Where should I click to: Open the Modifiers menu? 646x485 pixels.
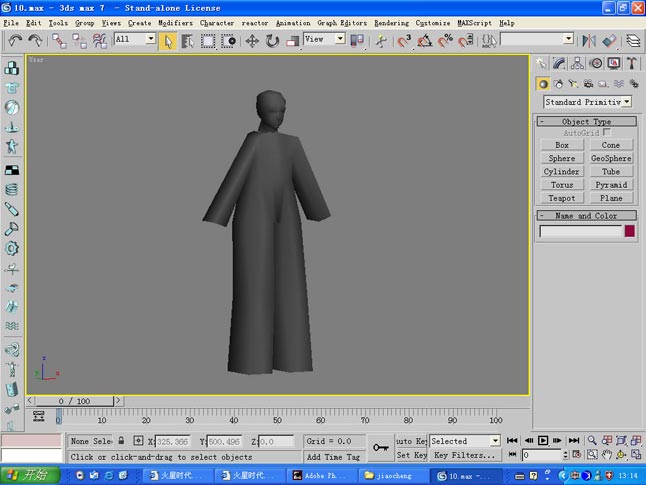click(x=176, y=23)
